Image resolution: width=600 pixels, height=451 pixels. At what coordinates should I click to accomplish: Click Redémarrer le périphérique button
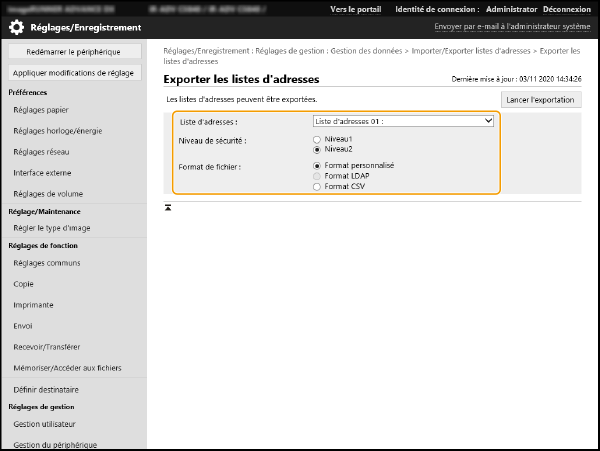[74, 51]
